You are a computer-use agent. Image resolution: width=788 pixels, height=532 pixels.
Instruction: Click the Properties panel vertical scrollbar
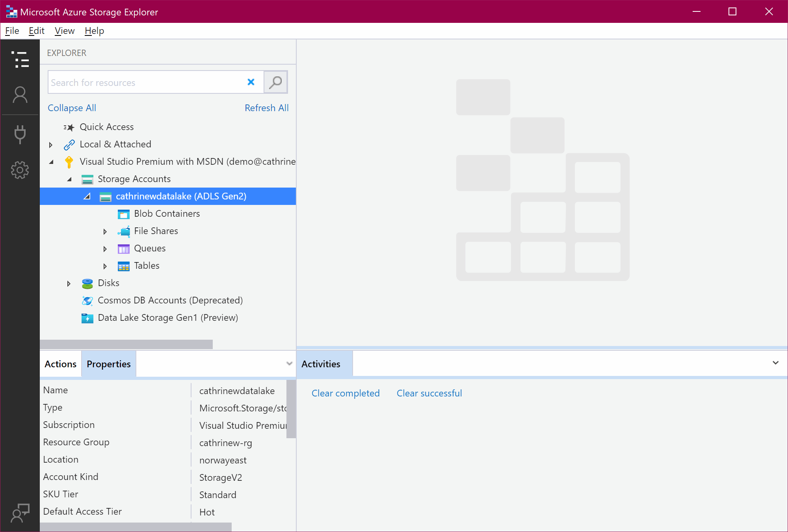pyautogui.click(x=291, y=409)
